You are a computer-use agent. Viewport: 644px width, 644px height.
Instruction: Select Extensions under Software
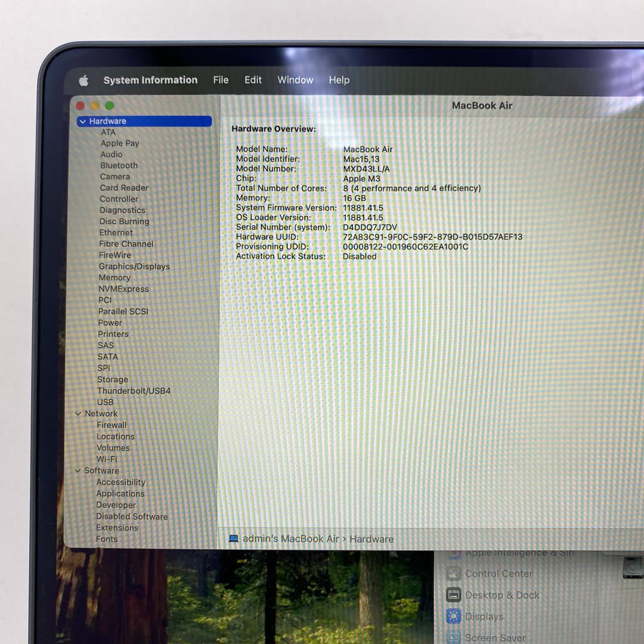point(117,528)
